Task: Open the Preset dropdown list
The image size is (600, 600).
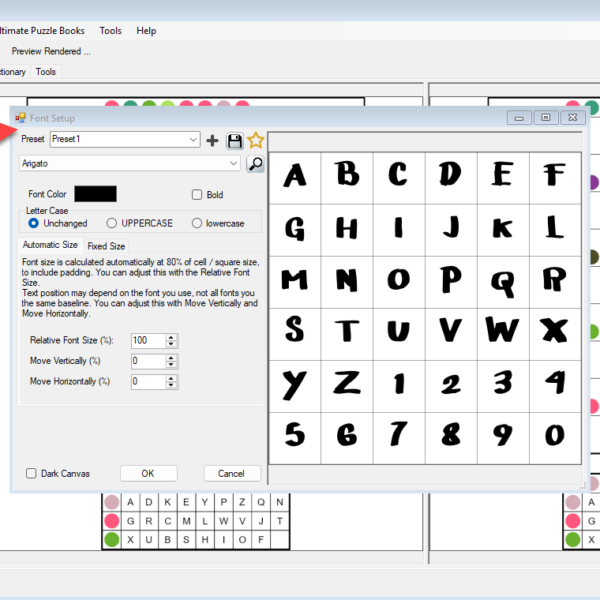Action: (194, 140)
